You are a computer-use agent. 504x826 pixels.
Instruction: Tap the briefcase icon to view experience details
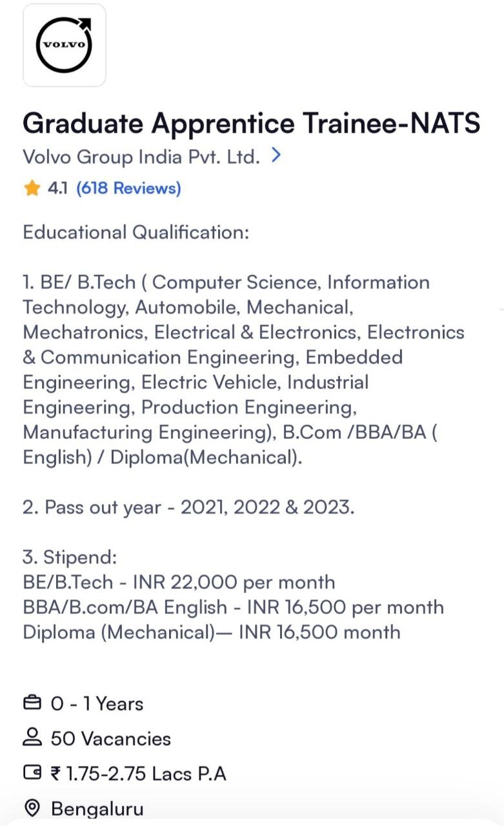(32, 703)
